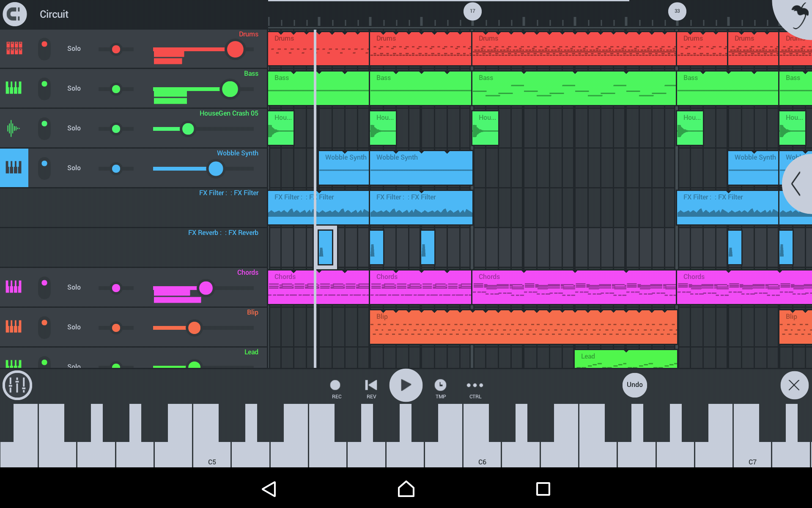
Task: Click the REV rewind button
Action: [x=370, y=384]
